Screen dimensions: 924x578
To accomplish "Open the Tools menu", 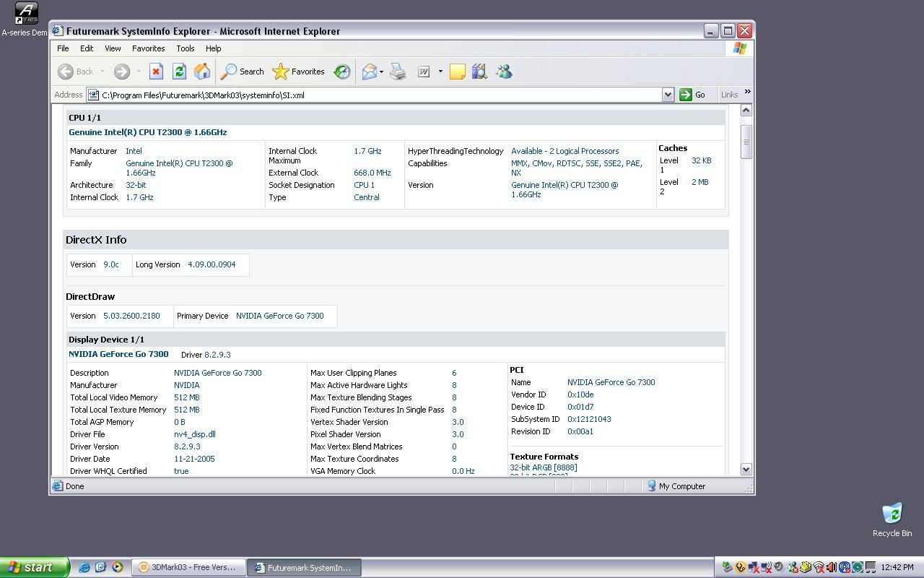I will point(185,48).
